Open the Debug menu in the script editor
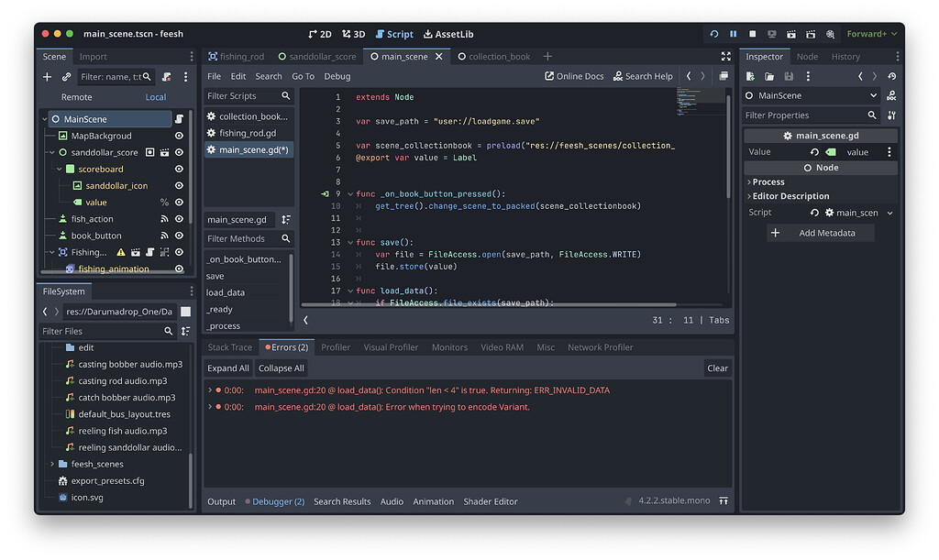The image size is (939, 560). pyautogui.click(x=337, y=76)
